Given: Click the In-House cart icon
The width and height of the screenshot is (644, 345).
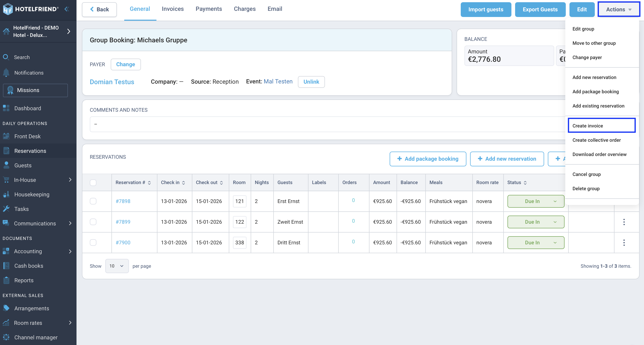Looking at the screenshot, I should 6,180.
